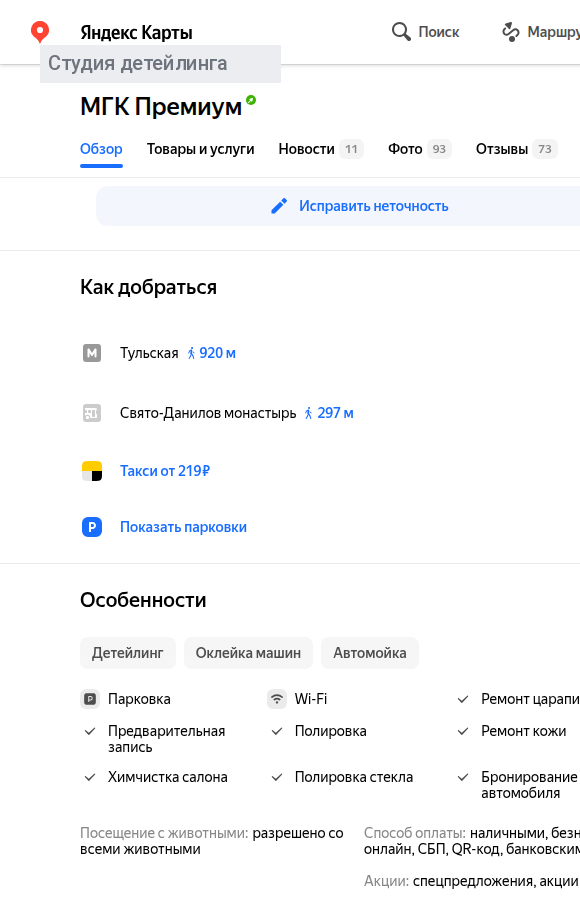Click the pencil icon in Исправить неточность
The height and width of the screenshot is (900, 580).
click(279, 206)
